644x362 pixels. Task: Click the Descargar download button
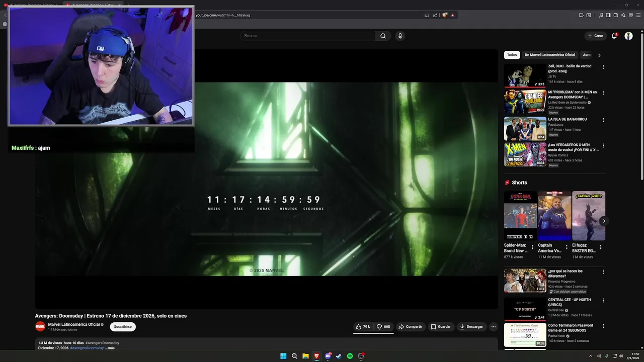[471, 327]
